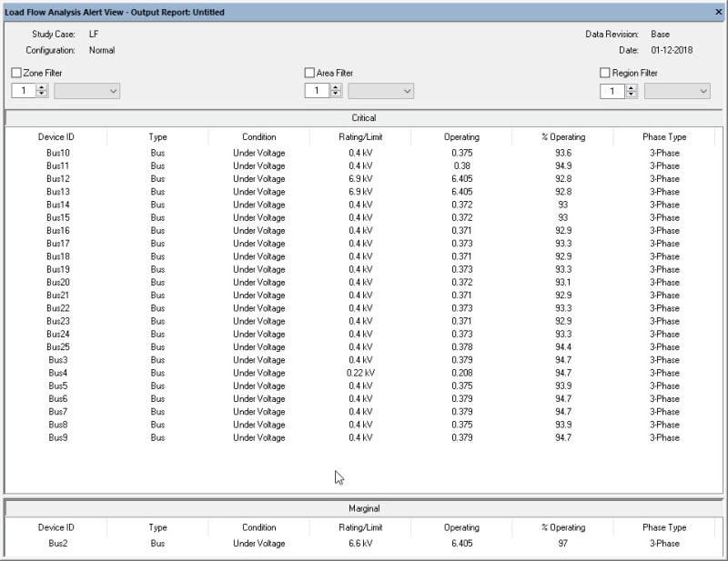The image size is (728, 561).
Task: Increase the Region Filter number stepper
Action: coord(631,87)
